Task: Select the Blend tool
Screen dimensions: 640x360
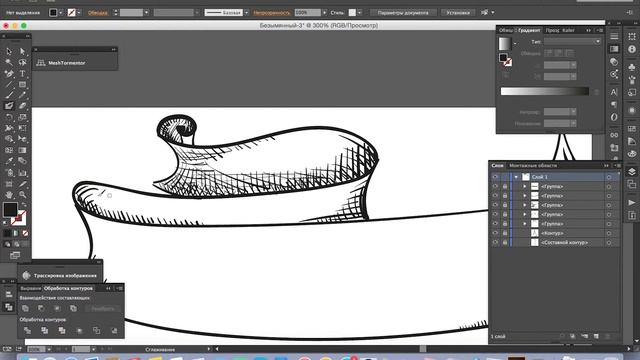Action: click(x=22, y=161)
